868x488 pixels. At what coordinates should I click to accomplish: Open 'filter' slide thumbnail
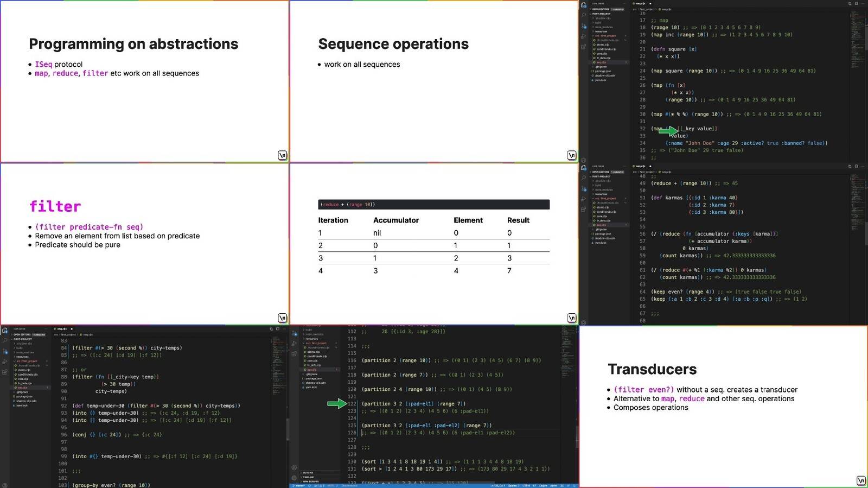point(144,244)
